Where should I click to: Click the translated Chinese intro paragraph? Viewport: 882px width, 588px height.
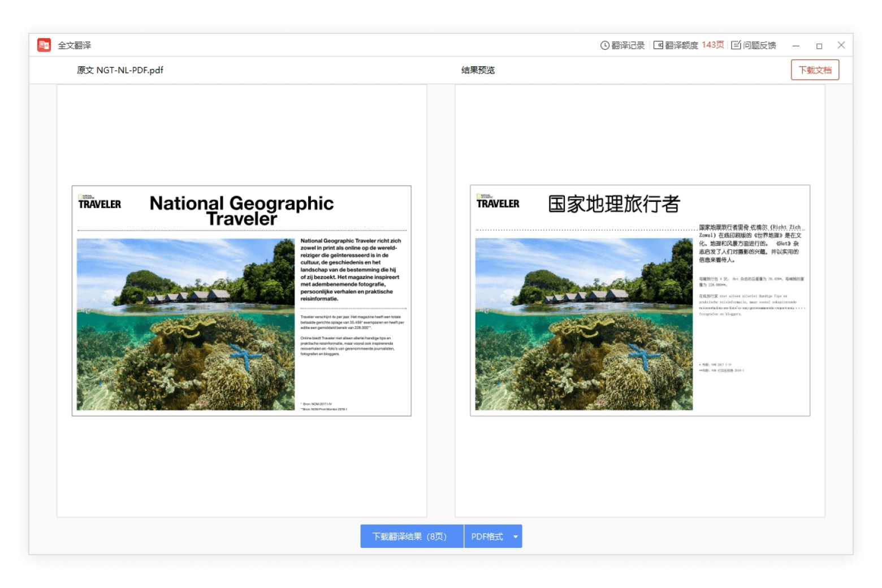(x=750, y=244)
